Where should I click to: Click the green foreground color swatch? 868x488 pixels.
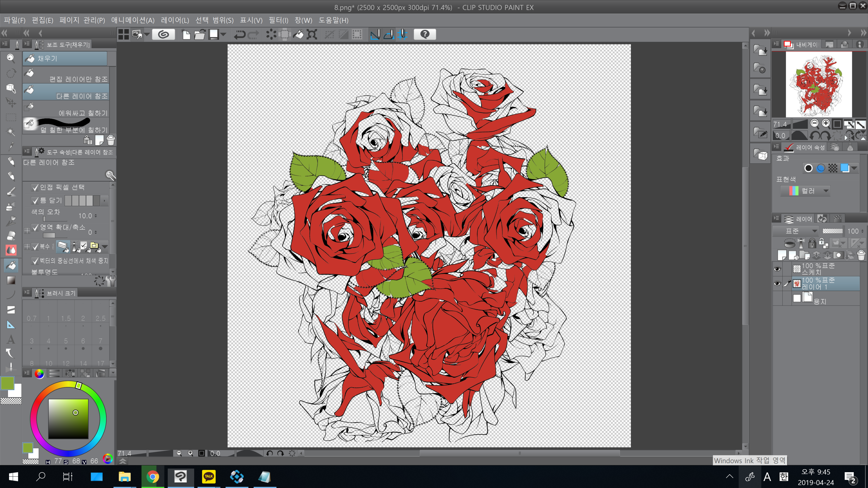coord(8,383)
